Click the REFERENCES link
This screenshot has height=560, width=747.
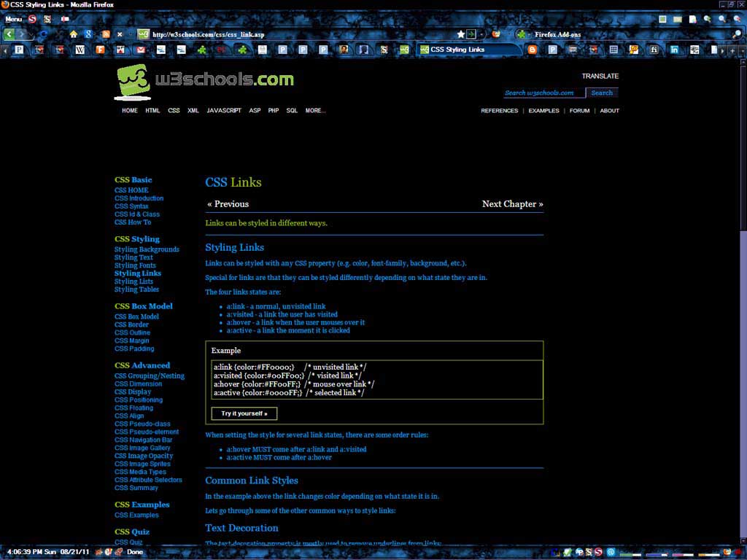pyautogui.click(x=499, y=111)
